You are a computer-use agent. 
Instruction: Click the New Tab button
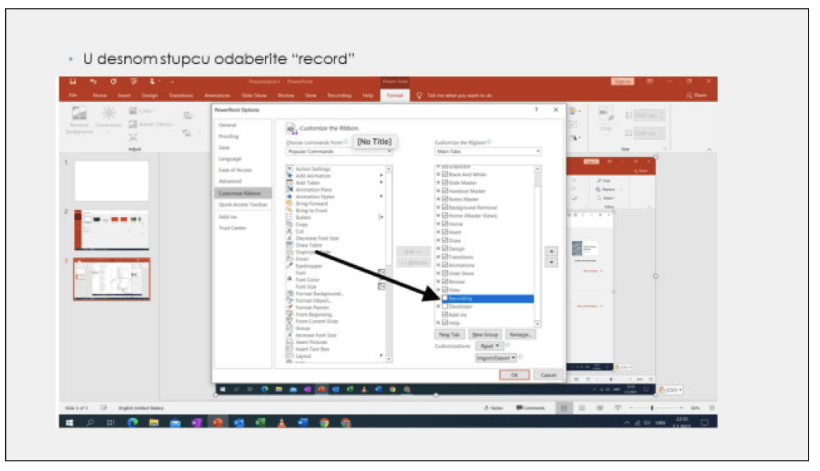[451, 334]
